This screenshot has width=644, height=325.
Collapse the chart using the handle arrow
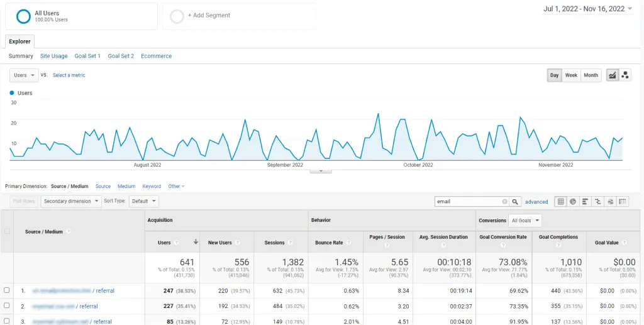[321, 171]
